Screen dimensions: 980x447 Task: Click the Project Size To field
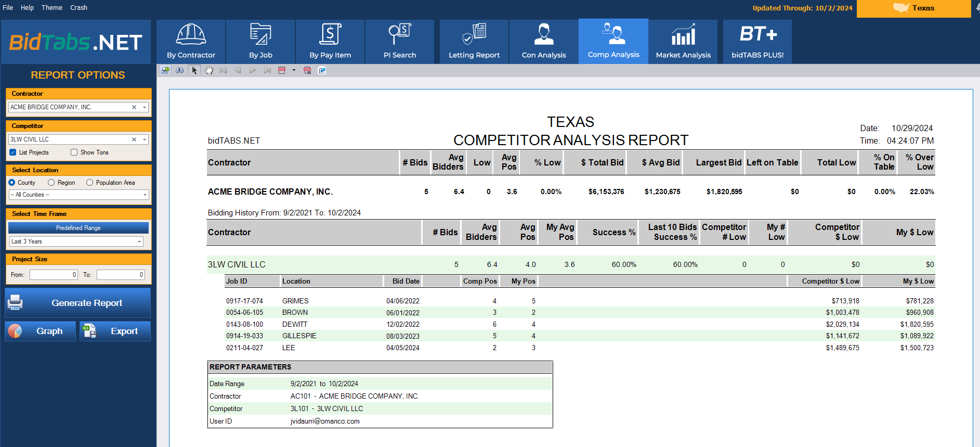click(121, 275)
